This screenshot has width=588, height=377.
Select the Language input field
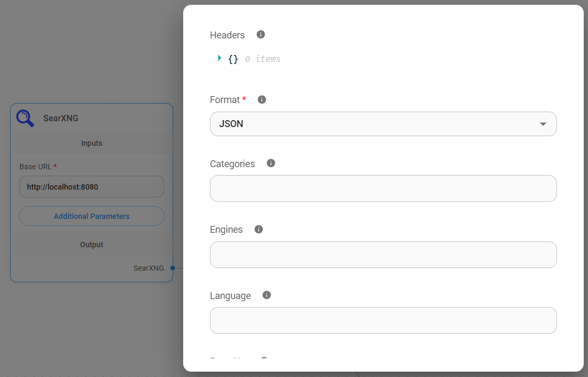coord(383,320)
